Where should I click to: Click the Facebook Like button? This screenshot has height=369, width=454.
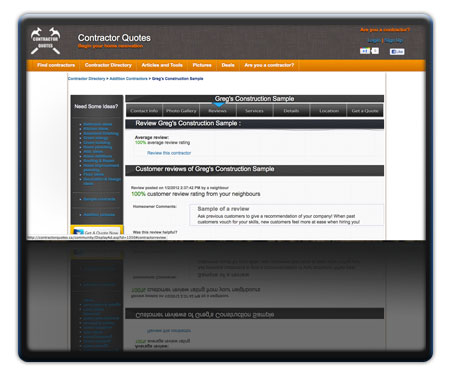click(x=397, y=51)
